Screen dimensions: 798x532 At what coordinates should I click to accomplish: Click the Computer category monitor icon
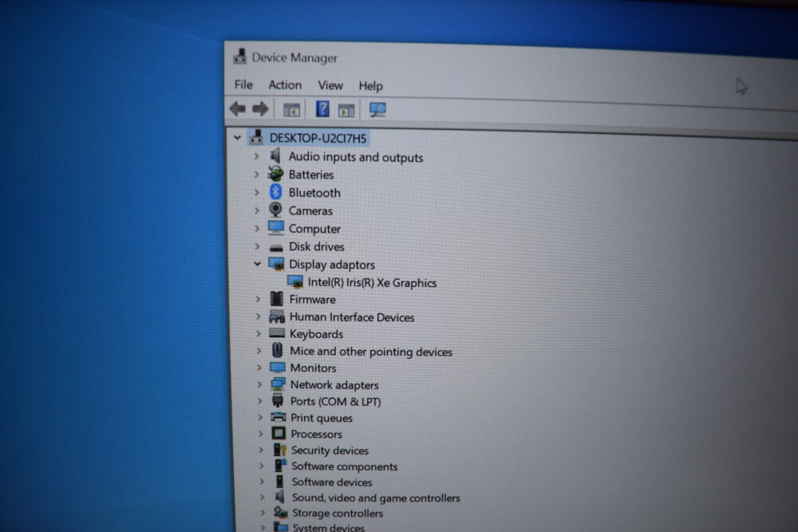(276, 228)
